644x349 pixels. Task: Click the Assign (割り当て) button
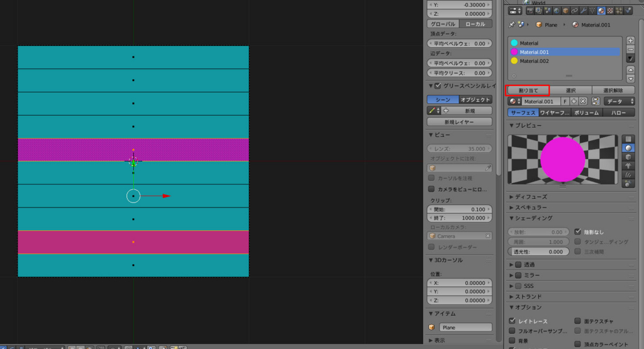[x=528, y=91]
